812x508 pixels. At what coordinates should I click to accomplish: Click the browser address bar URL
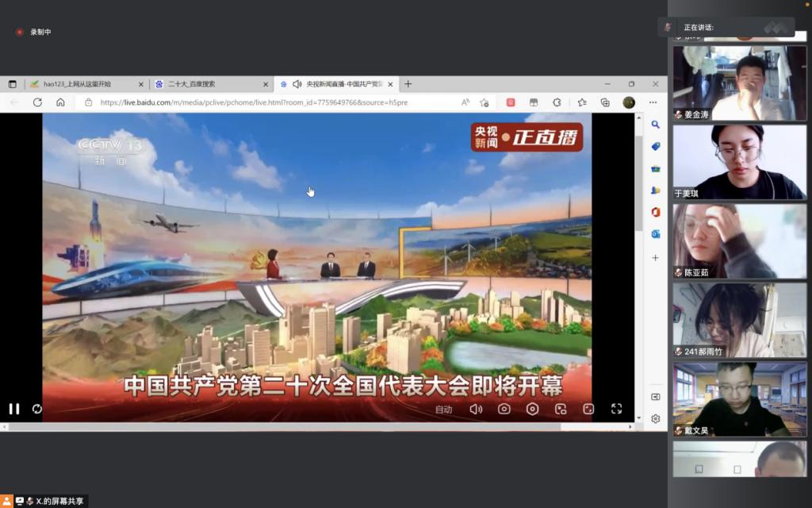click(254, 102)
